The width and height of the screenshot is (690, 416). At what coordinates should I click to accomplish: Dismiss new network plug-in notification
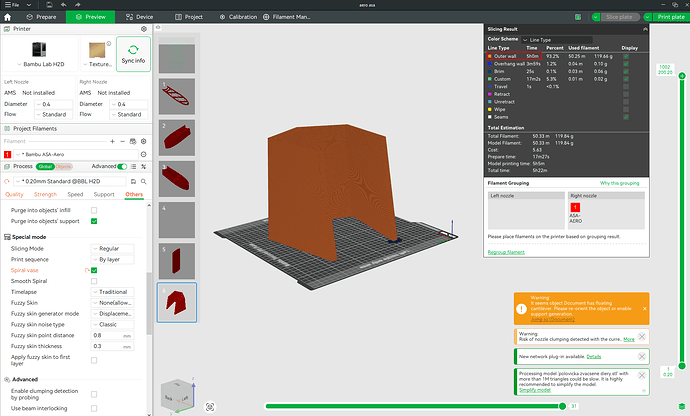tap(642, 357)
